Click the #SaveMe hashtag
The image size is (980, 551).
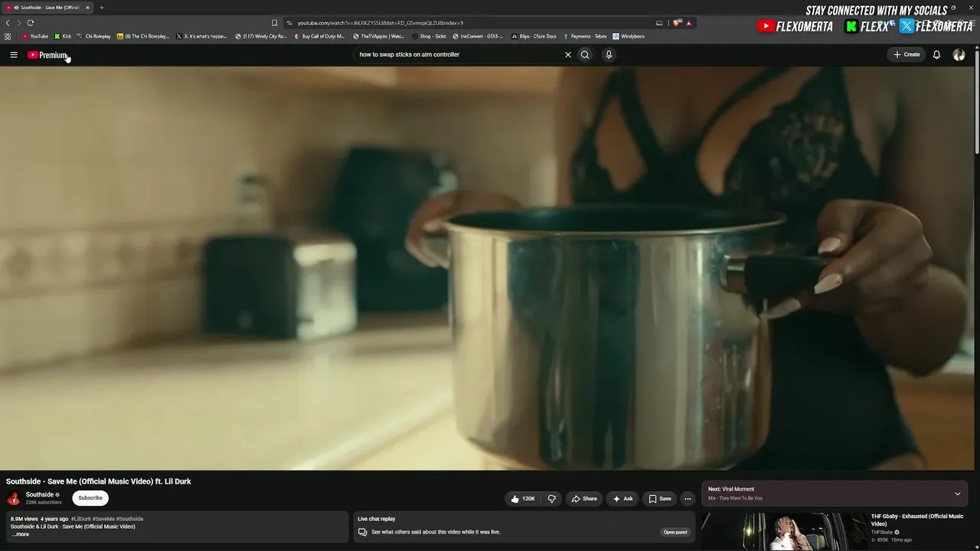103,519
